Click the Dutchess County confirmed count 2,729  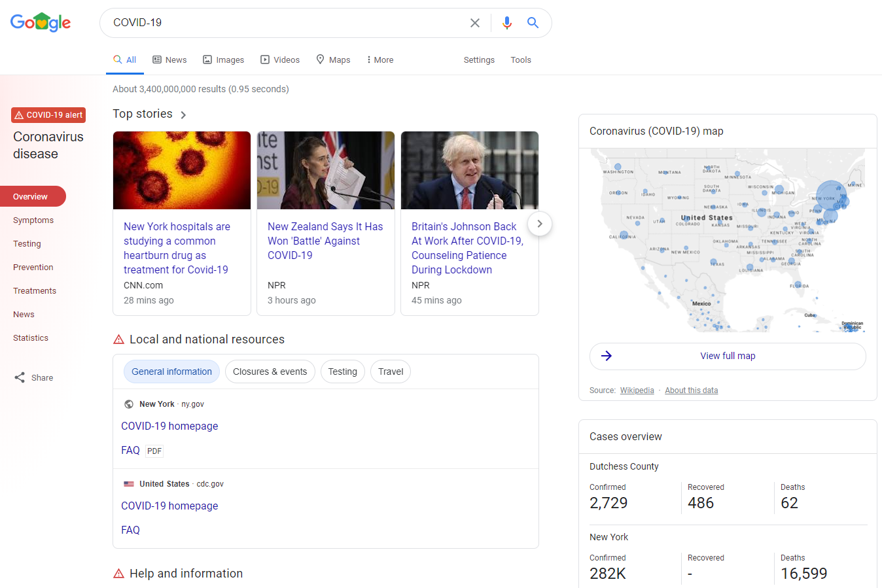(x=609, y=503)
